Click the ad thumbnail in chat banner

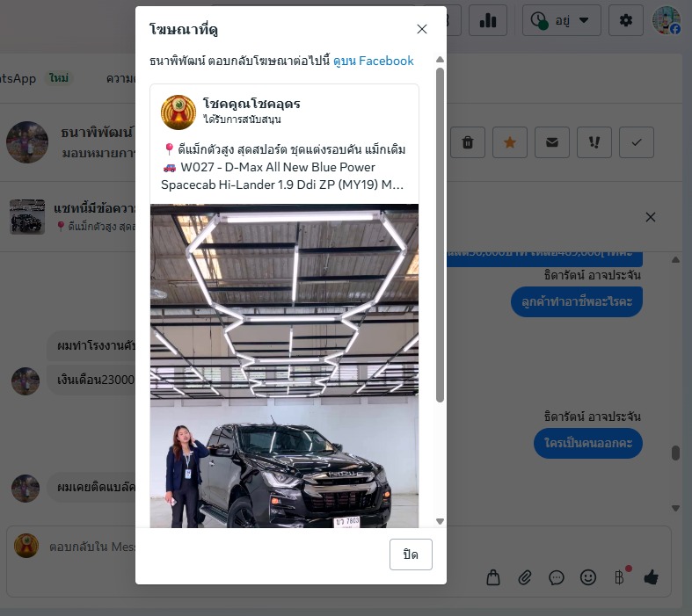click(27, 216)
